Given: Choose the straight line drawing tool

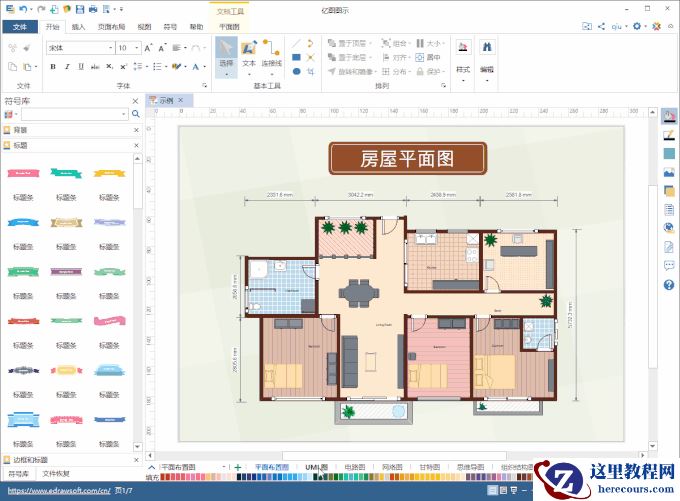Looking at the screenshot, I should [297, 43].
